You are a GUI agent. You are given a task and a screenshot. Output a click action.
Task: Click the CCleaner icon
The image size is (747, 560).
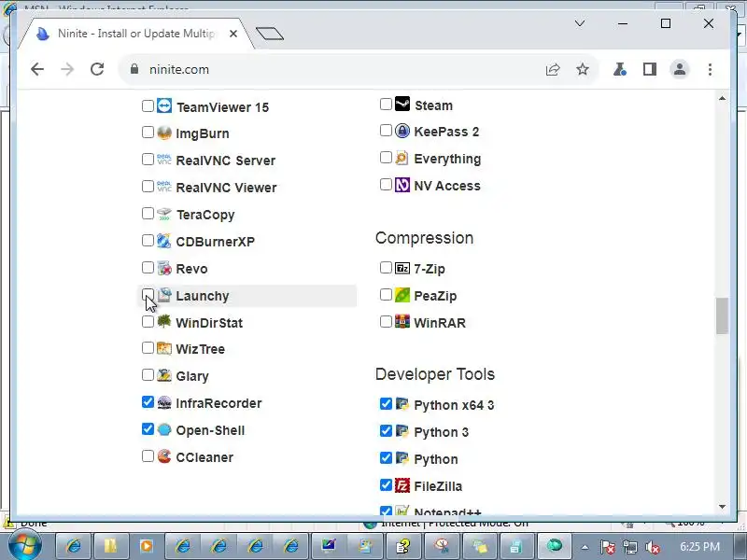point(164,456)
